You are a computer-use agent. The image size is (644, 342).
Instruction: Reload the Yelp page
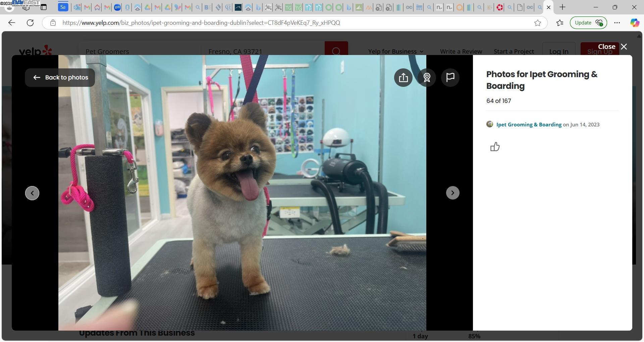30,23
